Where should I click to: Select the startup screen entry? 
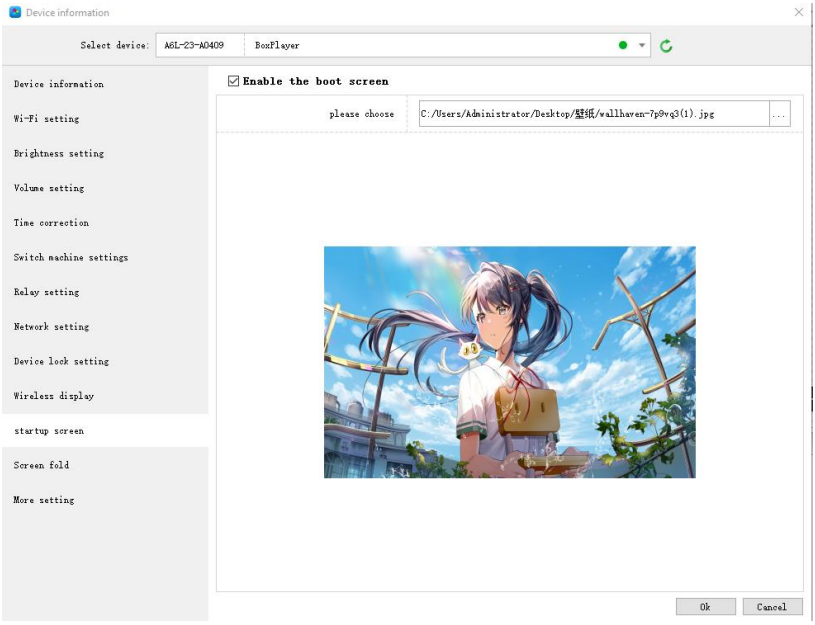(x=105, y=431)
